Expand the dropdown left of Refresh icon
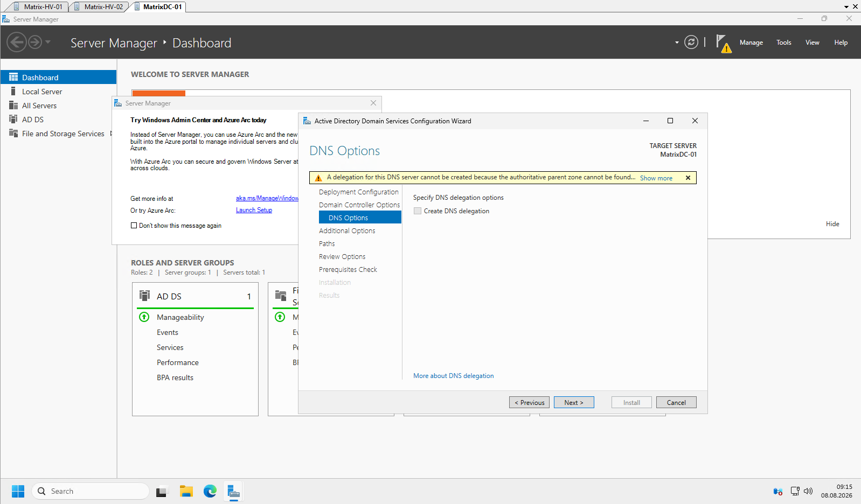This screenshot has width=861, height=504. click(x=677, y=43)
